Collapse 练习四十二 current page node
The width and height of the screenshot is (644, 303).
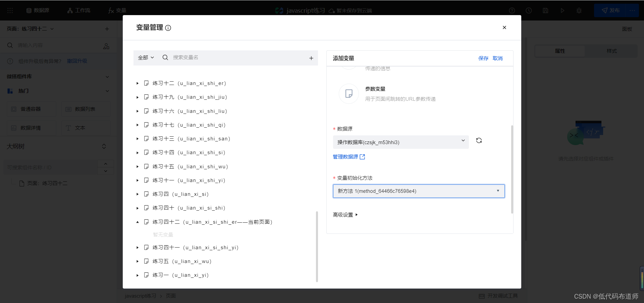(x=138, y=222)
